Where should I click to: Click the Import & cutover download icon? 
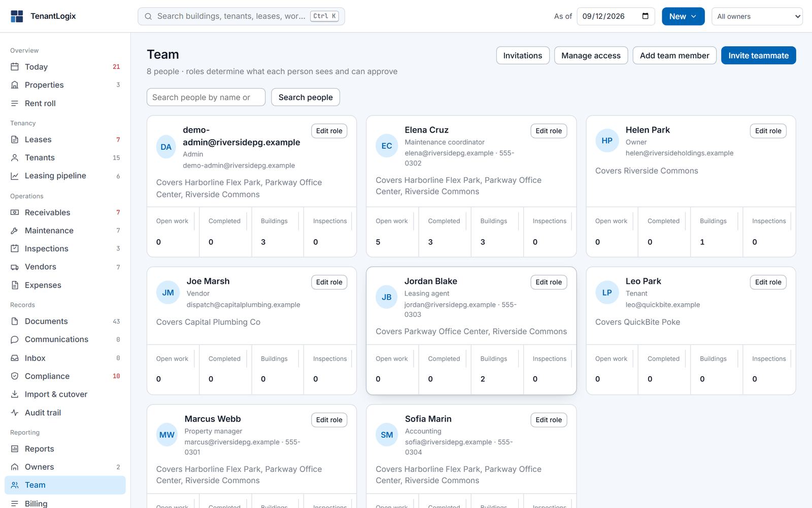(15, 394)
